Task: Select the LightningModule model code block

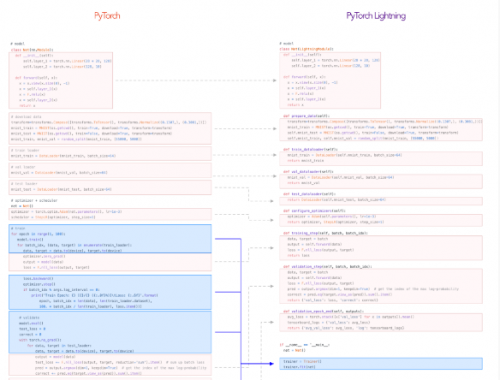Action: click(x=330, y=80)
